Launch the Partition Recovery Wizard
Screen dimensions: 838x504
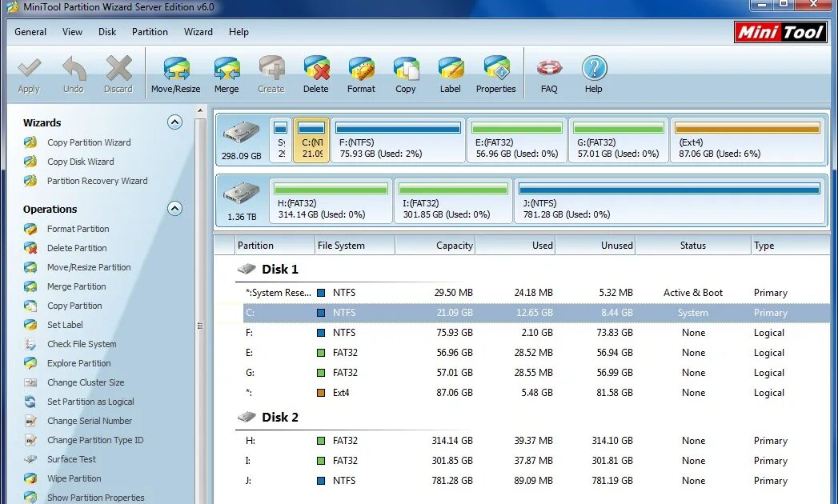click(98, 181)
